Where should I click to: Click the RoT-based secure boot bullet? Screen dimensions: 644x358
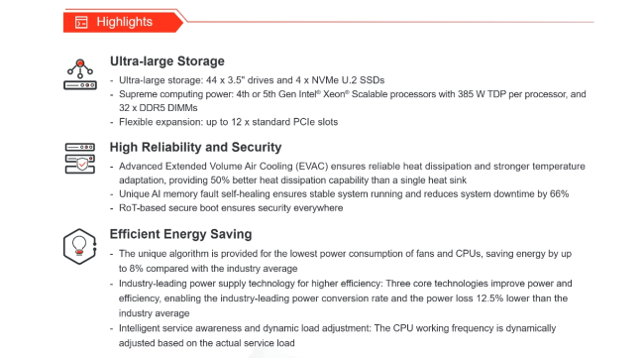coord(231,208)
